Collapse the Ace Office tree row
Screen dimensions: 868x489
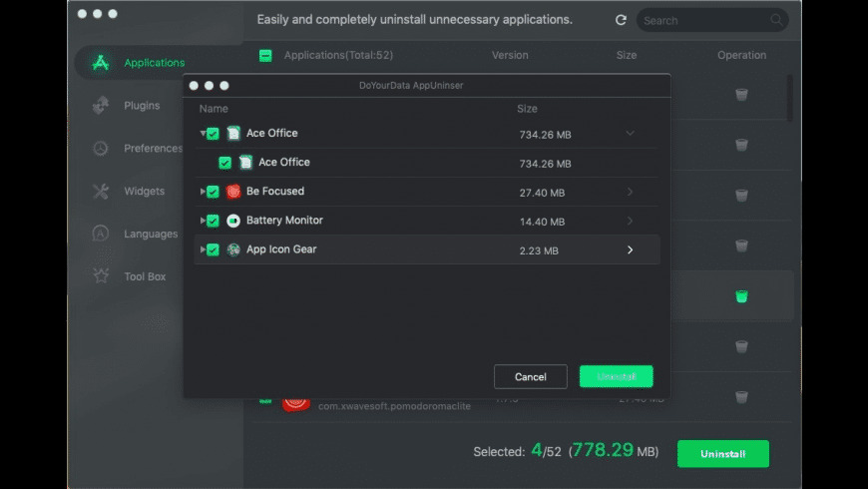coord(203,133)
